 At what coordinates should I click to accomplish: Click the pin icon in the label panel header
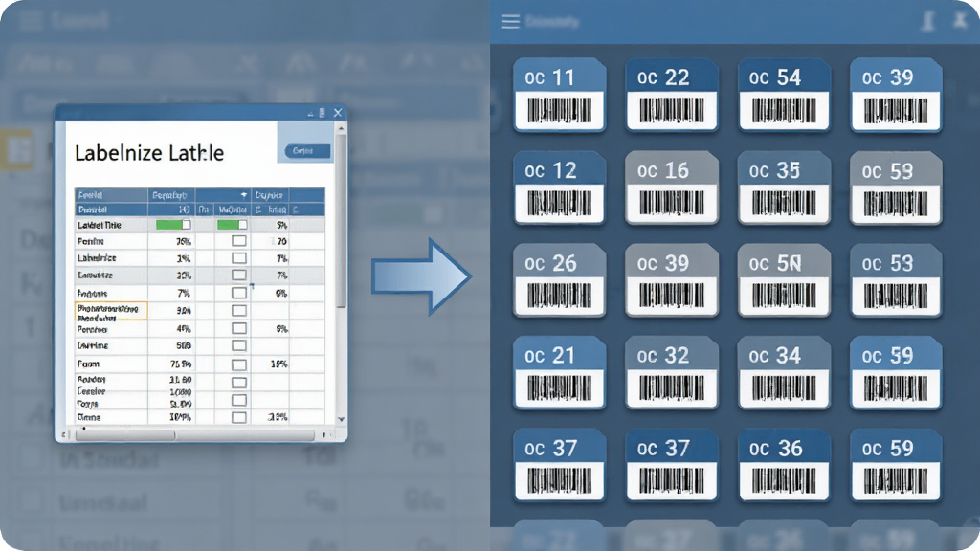coord(928,21)
